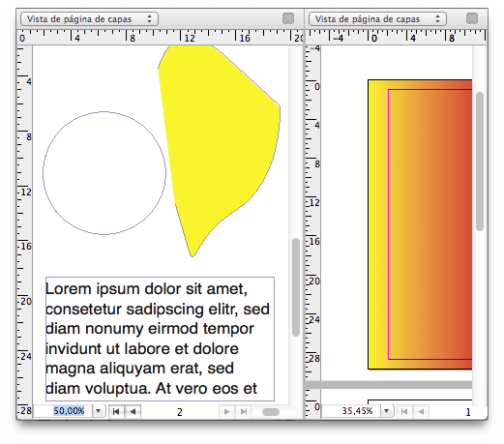504x444 pixels.
Task: Expand zoom preset arrow beside 35,45%
Action: [x=387, y=411]
